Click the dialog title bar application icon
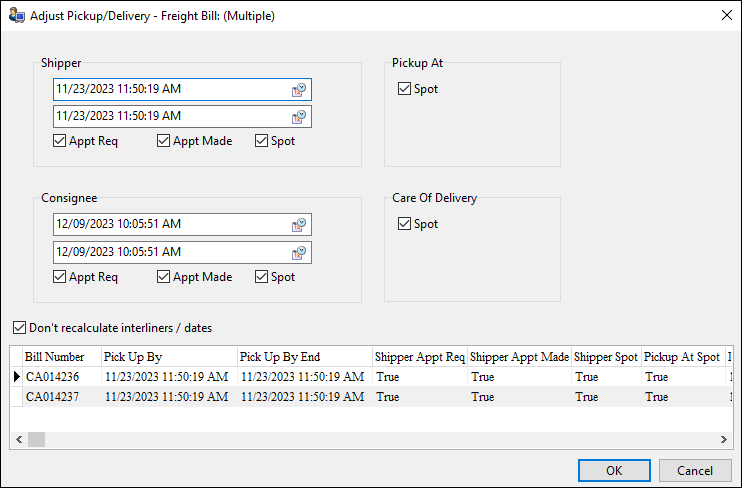The height and width of the screenshot is (488, 742). point(16,16)
